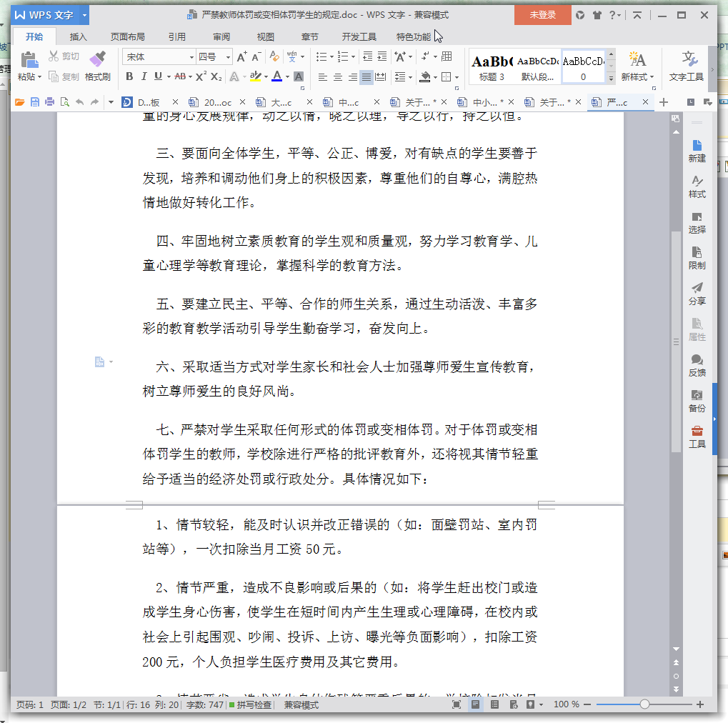Click the blue font color A button
Viewport: 728px width, 723px height.
point(276,76)
